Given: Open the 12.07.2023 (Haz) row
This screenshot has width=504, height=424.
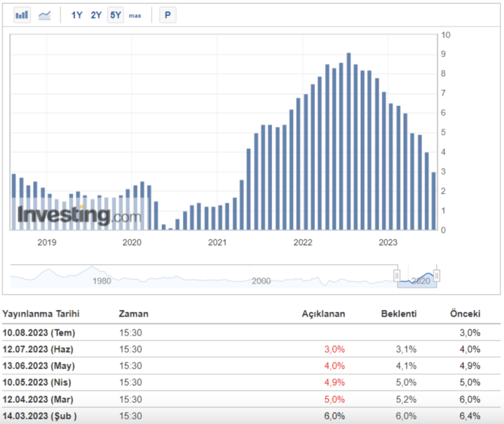Looking at the screenshot, I should pos(251,349).
